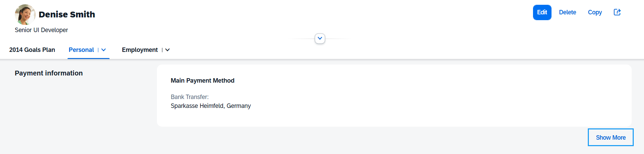Click the Delete button

567,12
